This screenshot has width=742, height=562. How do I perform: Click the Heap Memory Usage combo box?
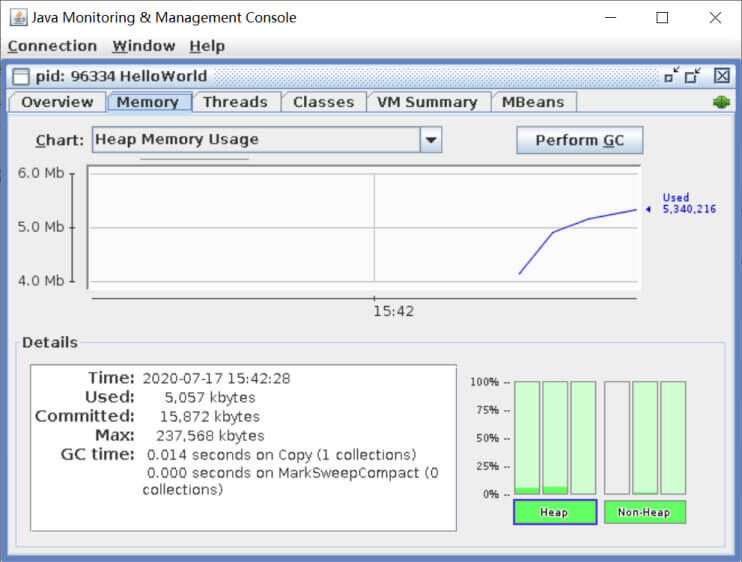point(267,140)
